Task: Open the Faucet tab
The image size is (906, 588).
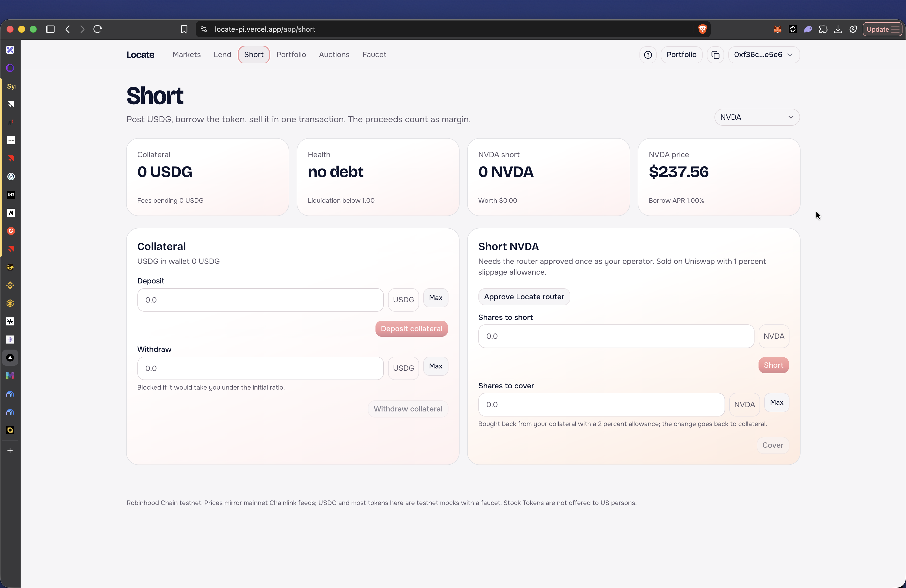Action: (x=374, y=55)
